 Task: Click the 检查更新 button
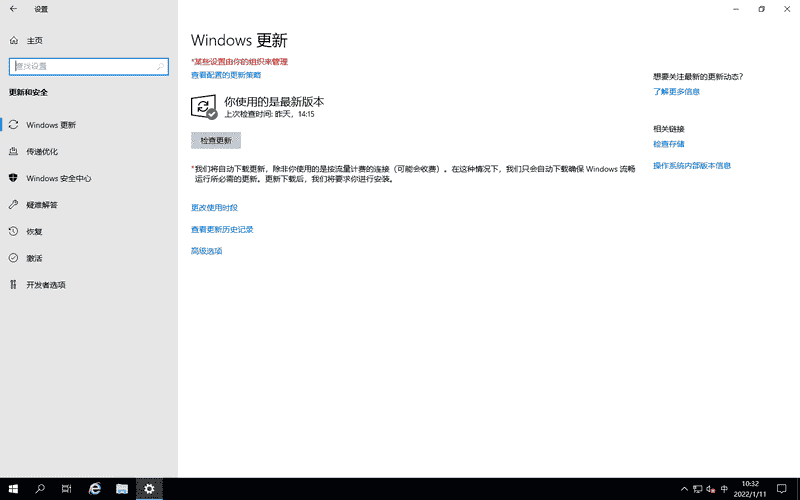(216, 140)
